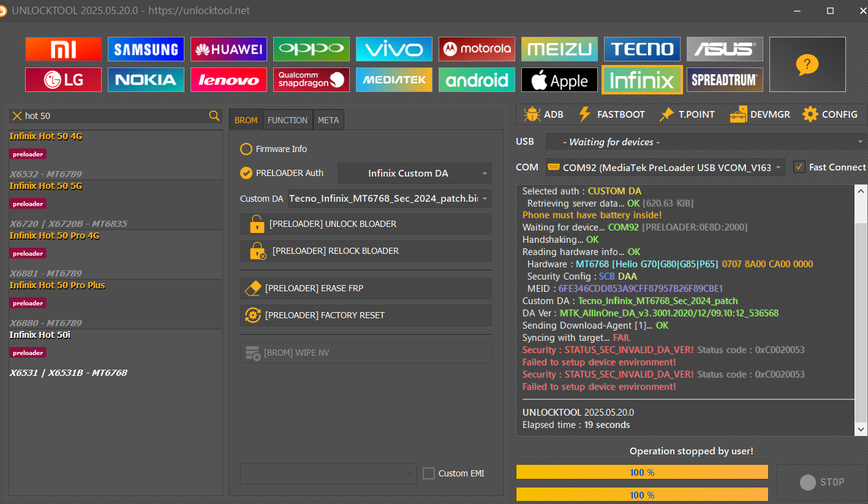Select the Android brand logo
This screenshot has width=868, height=504.
pos(477,80)
